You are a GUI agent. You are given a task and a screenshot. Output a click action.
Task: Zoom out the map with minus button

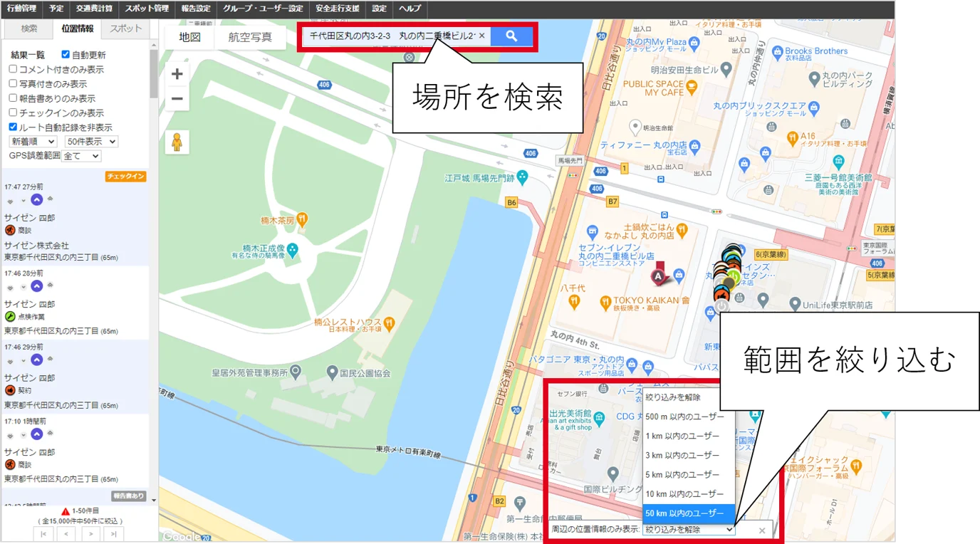click(x=177, y=99)
